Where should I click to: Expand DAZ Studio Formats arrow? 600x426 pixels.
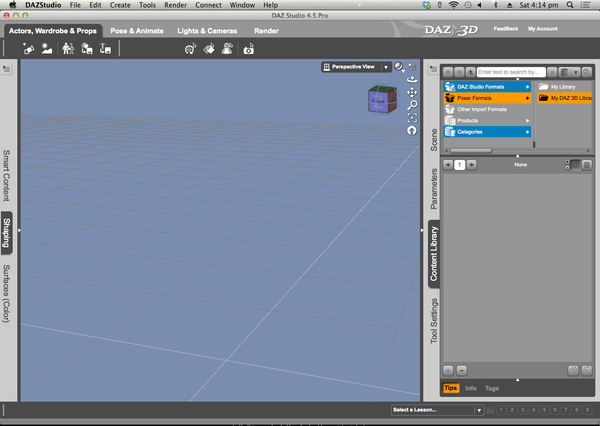tap(527, 87)
